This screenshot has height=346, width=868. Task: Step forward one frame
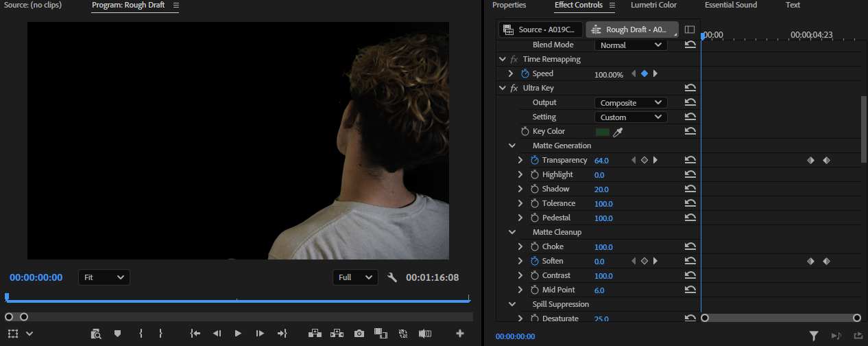(260, 334)
